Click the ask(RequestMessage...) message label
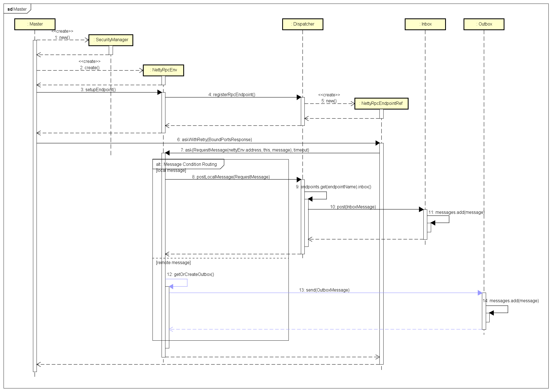Image resolution: width=552 pixels, height=392 pixels. coord(245,150)
